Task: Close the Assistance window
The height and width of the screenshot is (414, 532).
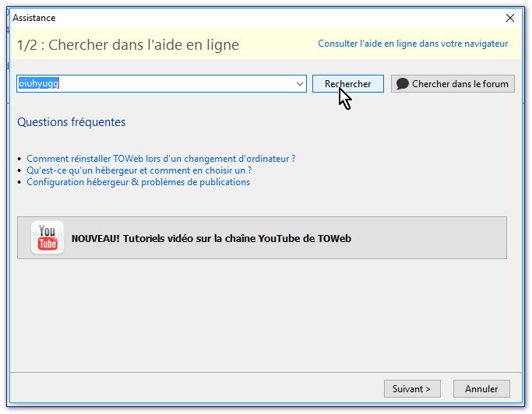Action: pos(510,18)
